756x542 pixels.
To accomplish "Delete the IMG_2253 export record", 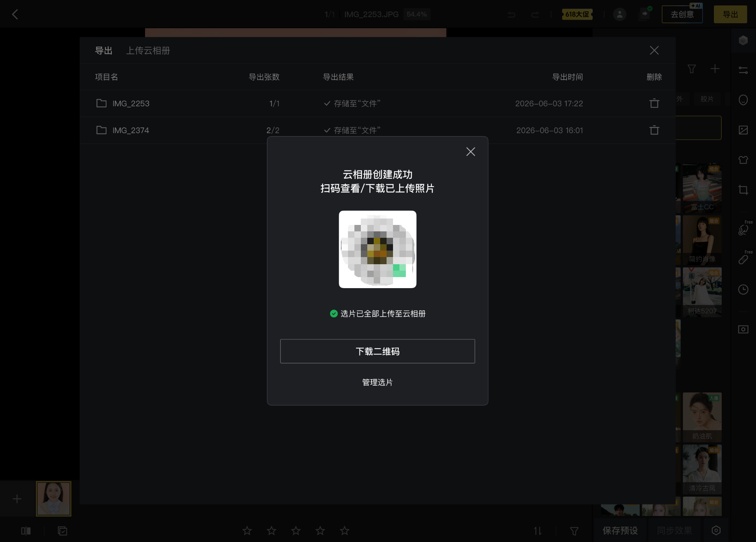I will point(654,103).
